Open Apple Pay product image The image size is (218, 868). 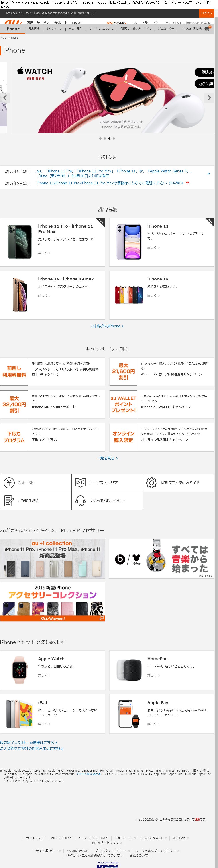129,714
